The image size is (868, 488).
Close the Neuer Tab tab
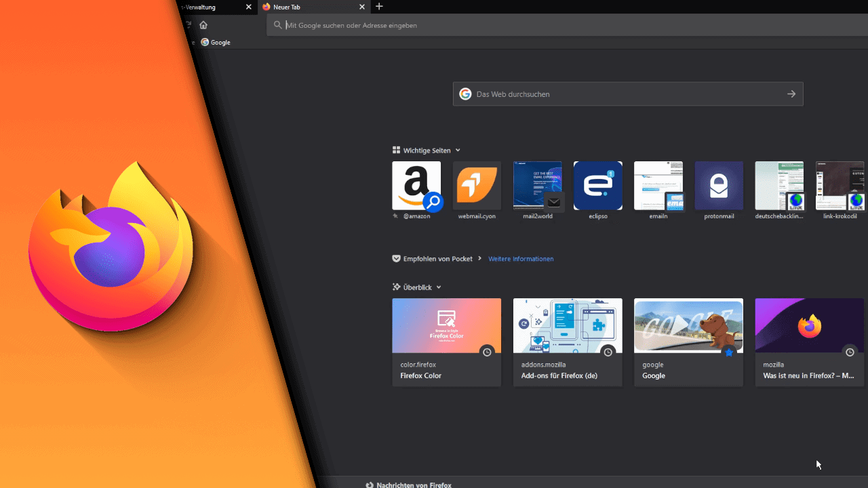click(362, 7)
